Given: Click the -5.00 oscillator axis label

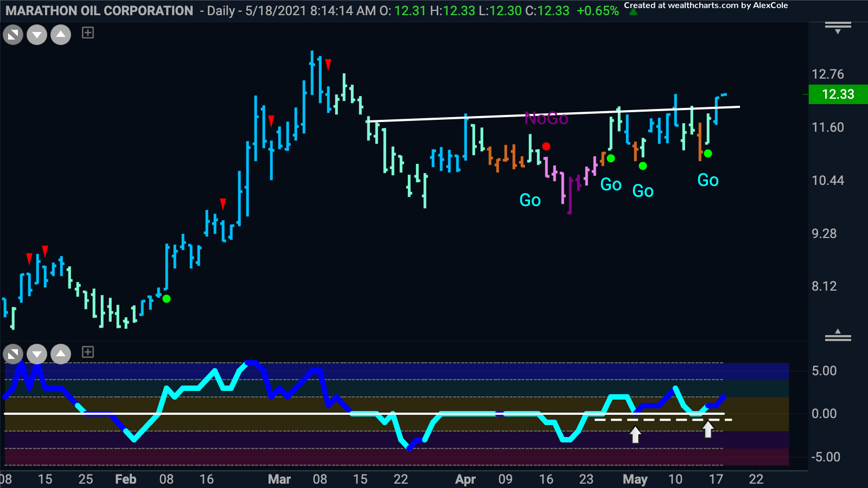Looking at the screenshot, I should click(826, 457).
